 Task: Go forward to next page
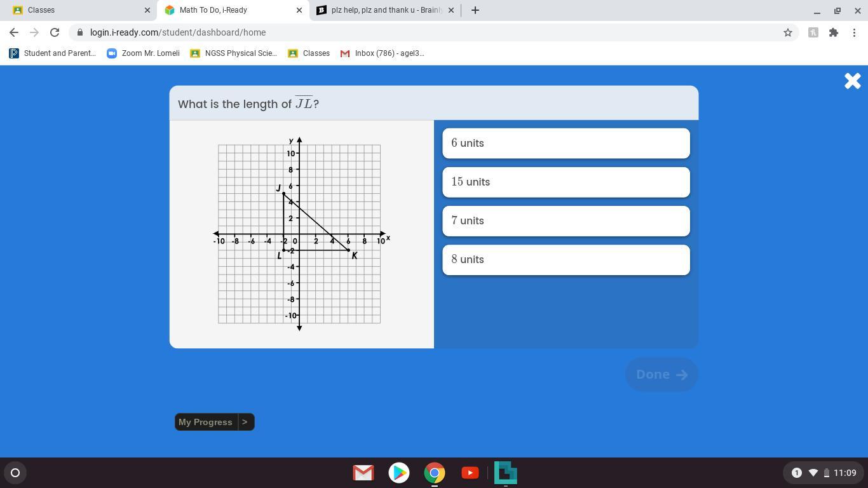coord(34,32)
